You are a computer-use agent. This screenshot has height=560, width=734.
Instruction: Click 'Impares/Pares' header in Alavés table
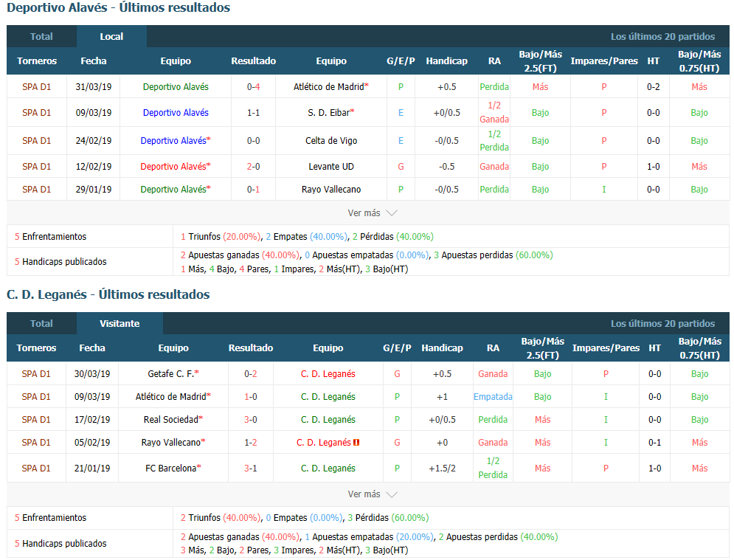point(604,61)
